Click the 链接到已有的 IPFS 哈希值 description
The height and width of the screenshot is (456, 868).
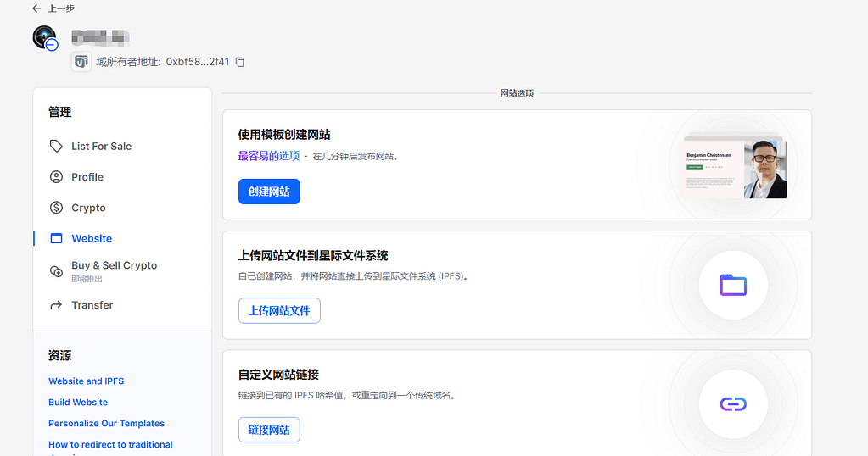click(348, 395)
